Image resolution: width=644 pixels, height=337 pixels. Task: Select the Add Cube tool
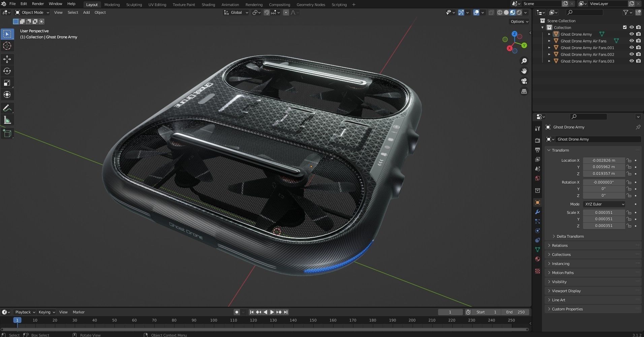click(x=7, y=134)
